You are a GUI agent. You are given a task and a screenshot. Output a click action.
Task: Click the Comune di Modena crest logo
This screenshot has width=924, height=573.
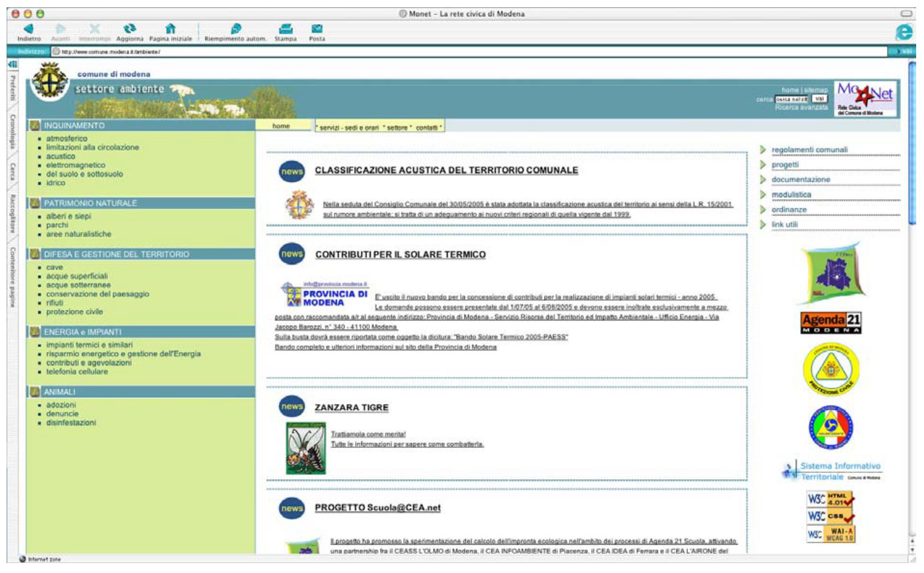[50, 81]
